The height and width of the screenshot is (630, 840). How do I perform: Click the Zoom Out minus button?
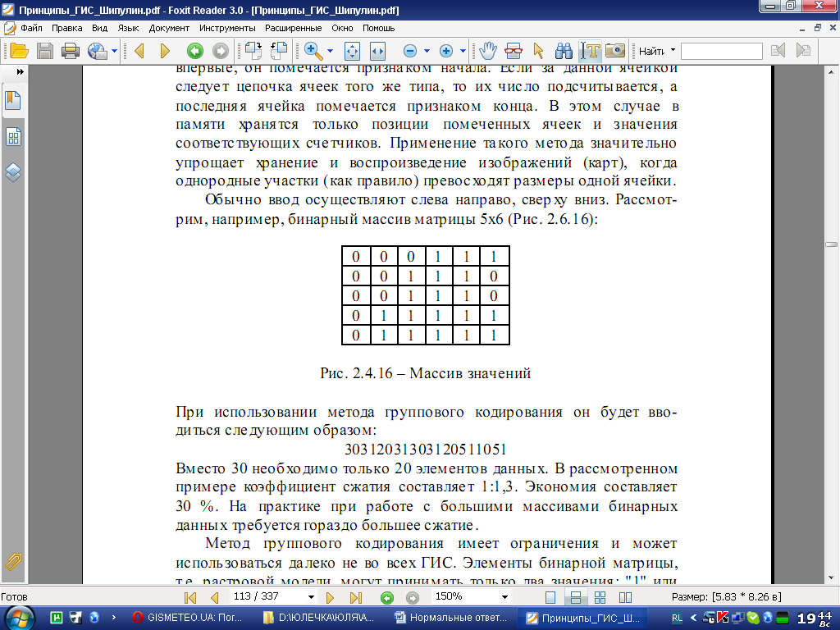pos(410,51)
